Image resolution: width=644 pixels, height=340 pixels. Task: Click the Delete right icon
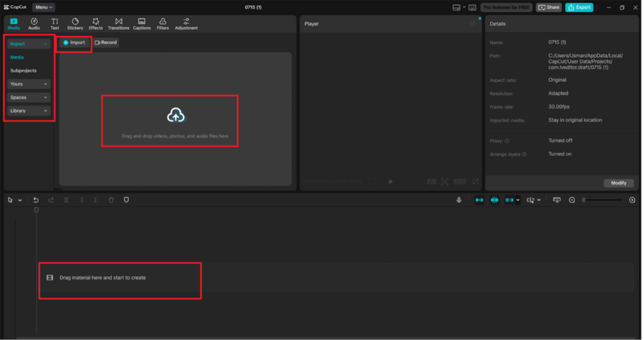pos(96,200)
